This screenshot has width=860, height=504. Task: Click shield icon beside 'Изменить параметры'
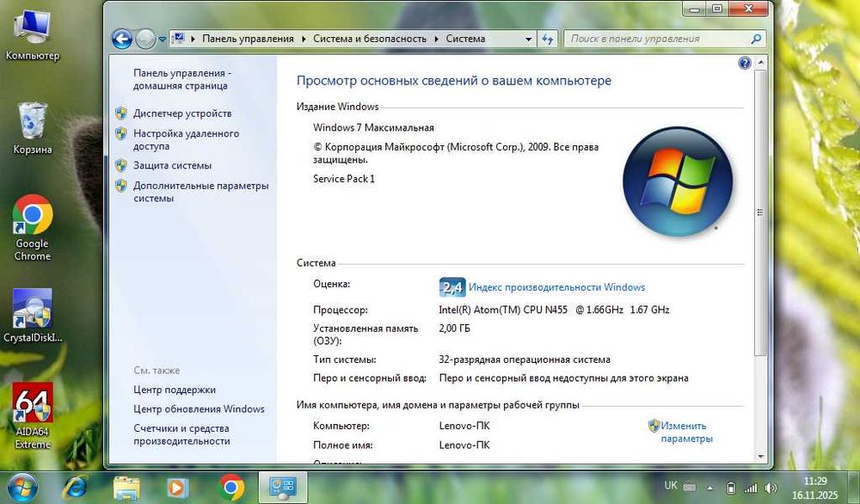(654, 426)
